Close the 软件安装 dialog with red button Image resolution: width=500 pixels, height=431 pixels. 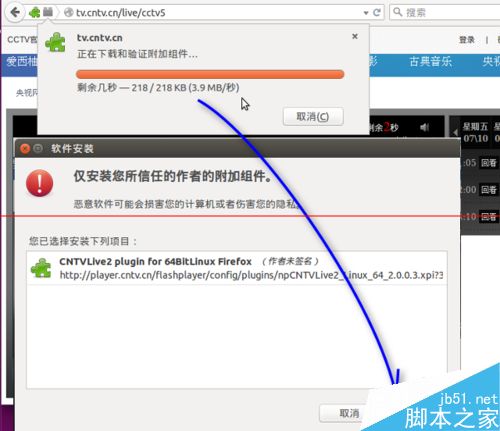click(25, 148)
